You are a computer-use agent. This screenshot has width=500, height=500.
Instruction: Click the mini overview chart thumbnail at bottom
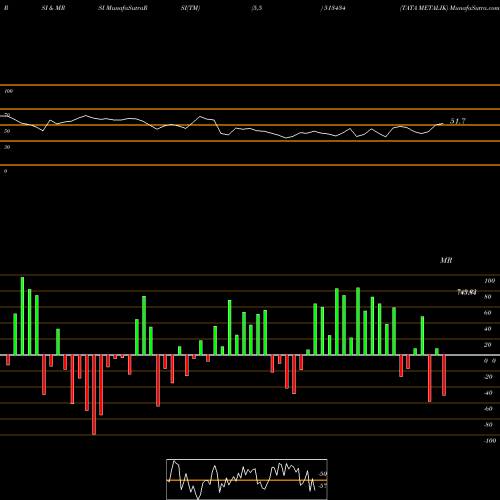pos(247,479)
